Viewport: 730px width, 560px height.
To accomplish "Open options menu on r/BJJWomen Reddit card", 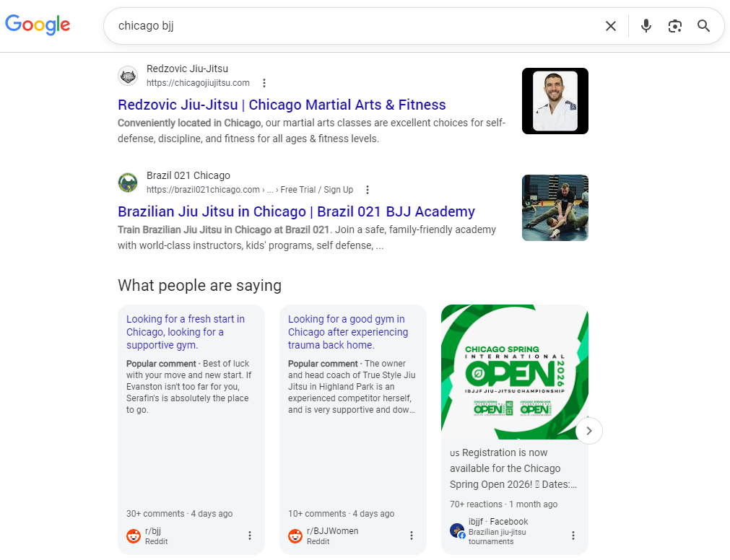I will [x=411, y=535].
